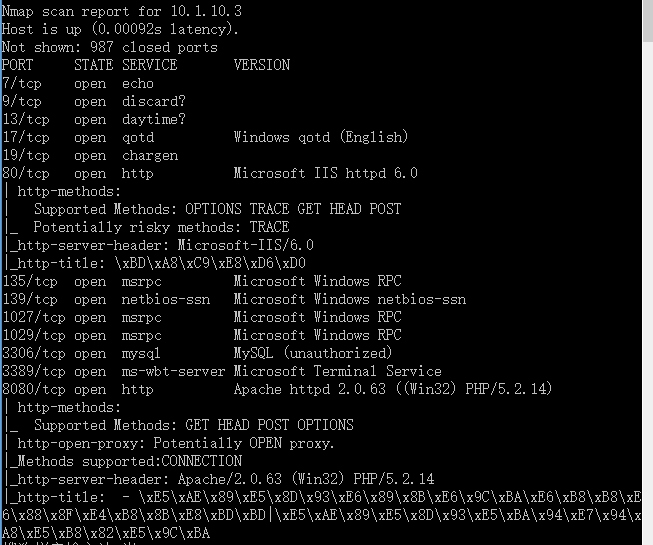Screen dimensions: 653x545
Task: Click the vertical scrollbar thumb at right
Action: coord(648,21)
